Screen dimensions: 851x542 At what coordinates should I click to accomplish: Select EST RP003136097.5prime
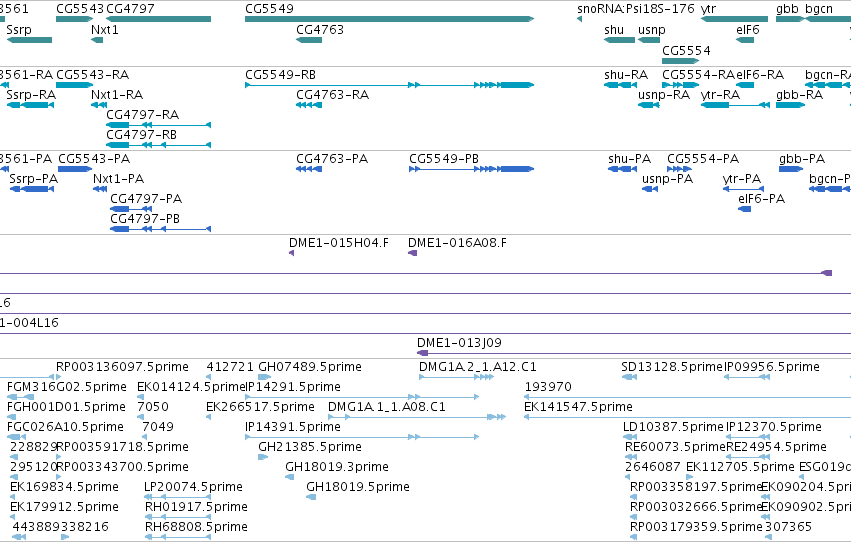pyautogui.click(x=122, y=367)
